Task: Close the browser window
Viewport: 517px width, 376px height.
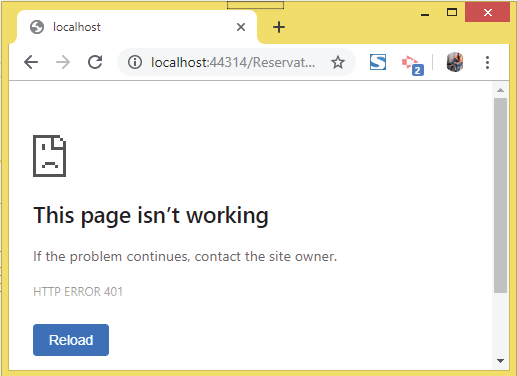Action: point(488,13)
